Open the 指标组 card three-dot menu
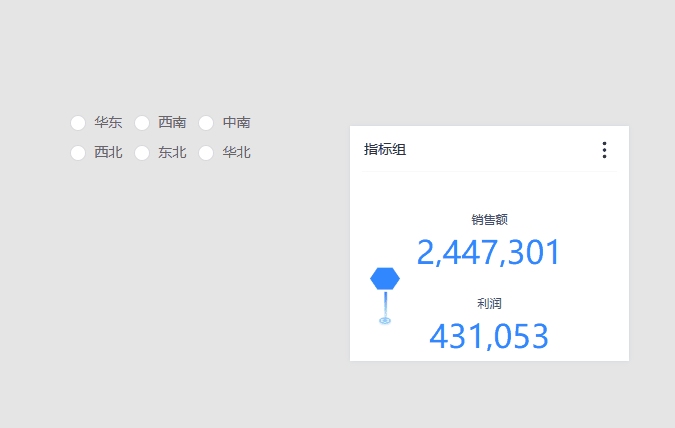Viewport: 675px width, 428px height. (x=604, y=150)
